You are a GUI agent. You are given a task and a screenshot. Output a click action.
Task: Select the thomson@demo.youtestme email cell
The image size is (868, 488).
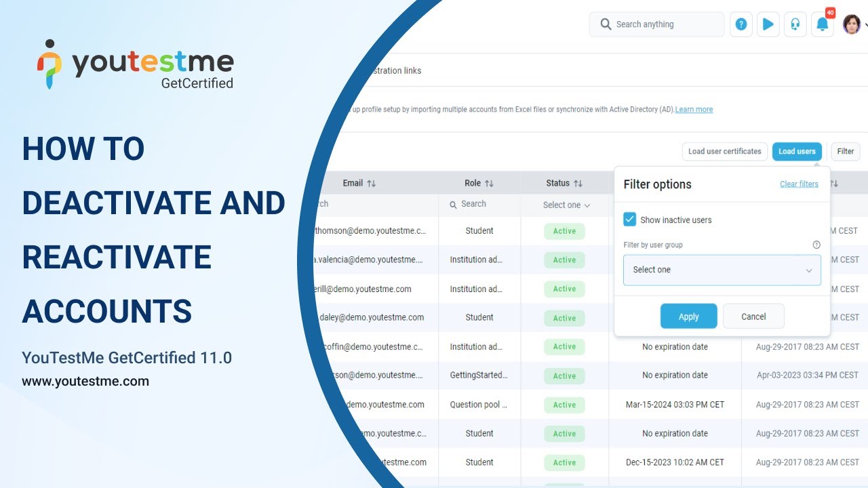pyautogui.click(x=370, y=230)
